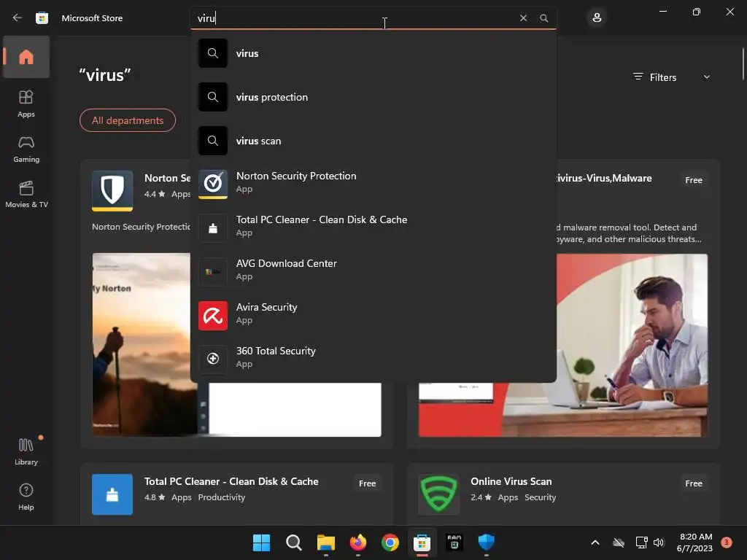The width and height of the screenshot is (747, 560).
Task: Click Norton checkmark icon in suggestions
Action: (213, 184)
